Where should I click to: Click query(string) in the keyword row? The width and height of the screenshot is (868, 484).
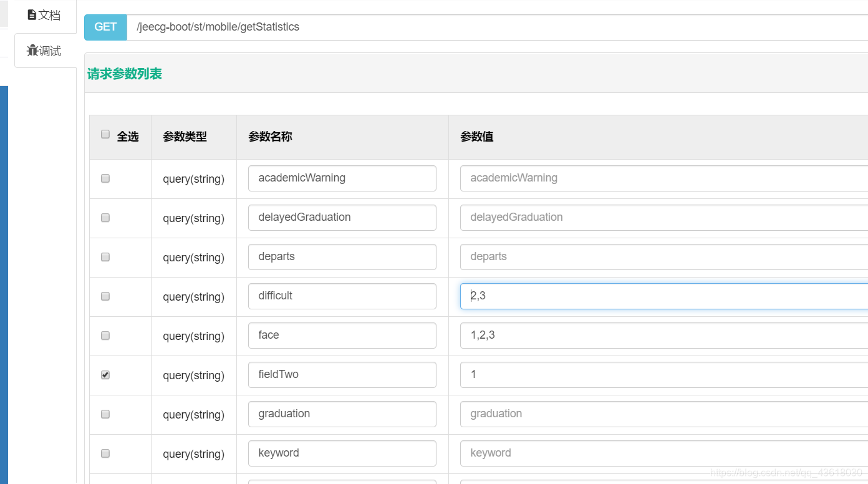tap(193, 454)
